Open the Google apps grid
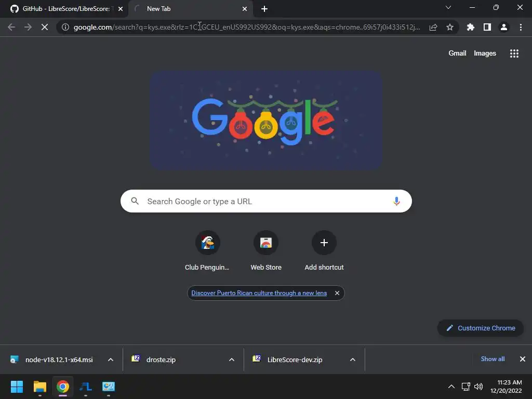Image resolution: width=532 pixels, height=399 pixels. point(514,54)
